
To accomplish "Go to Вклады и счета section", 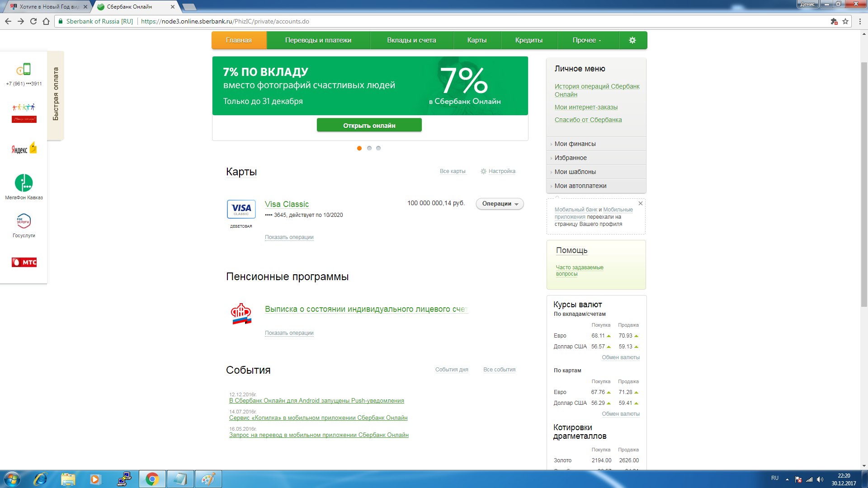I will click(x=411, y=40).
